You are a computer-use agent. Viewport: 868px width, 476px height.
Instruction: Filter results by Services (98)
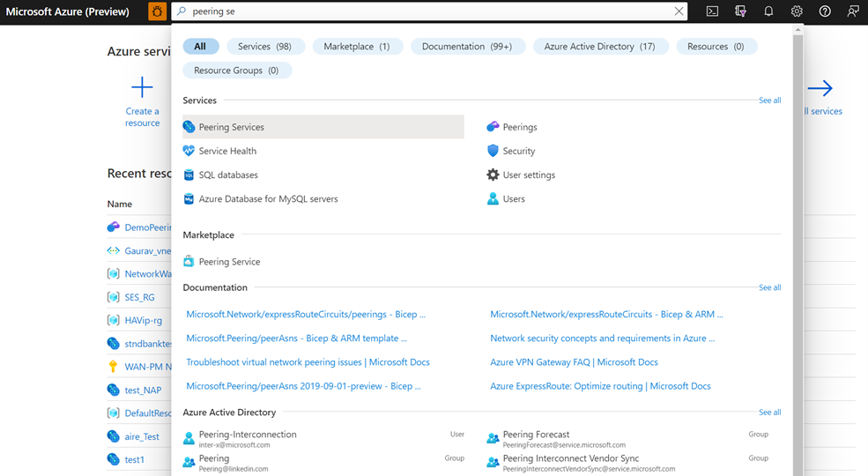coord(264,47)
